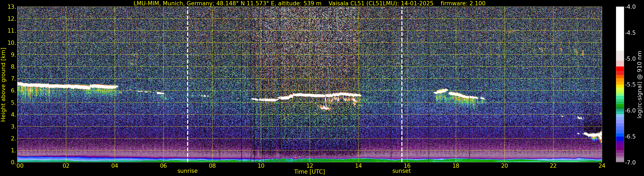This screenshot has height=176, width=644.
Task: Click the '5.' height tick label
Action: click(x=13, y=103)
